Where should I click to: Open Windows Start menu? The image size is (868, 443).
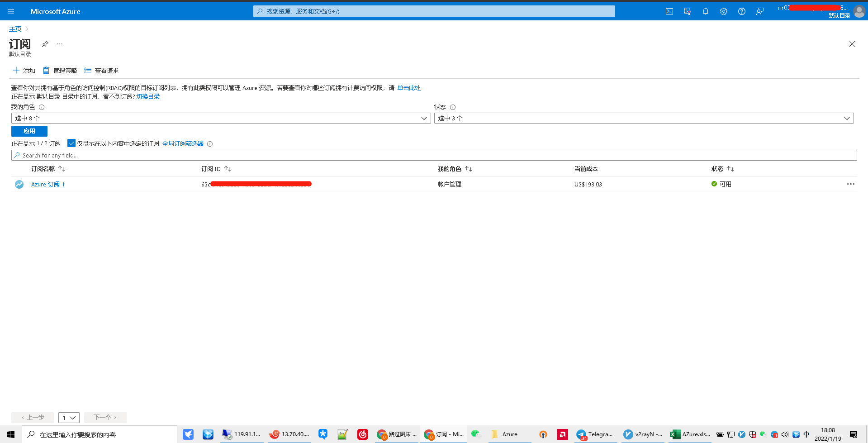11,434
